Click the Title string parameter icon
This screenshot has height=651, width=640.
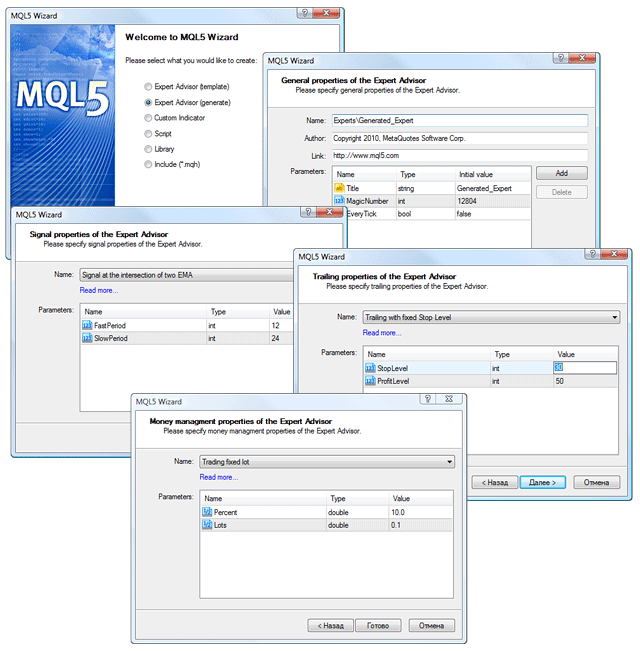339,188
